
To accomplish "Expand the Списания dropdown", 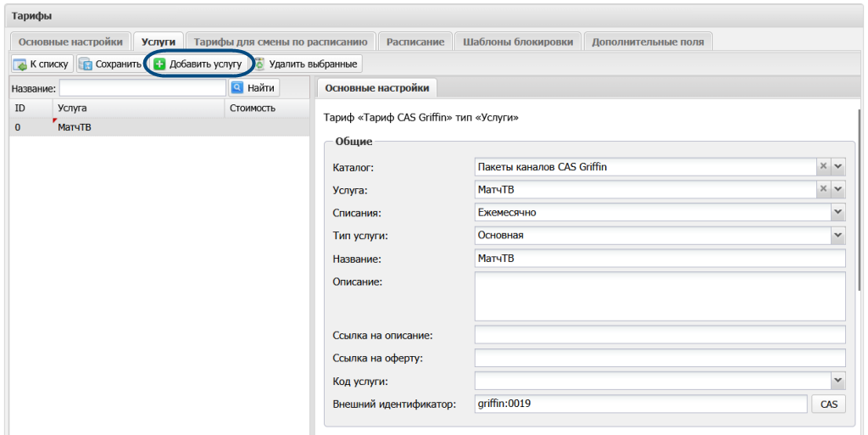I will (838, 213).
